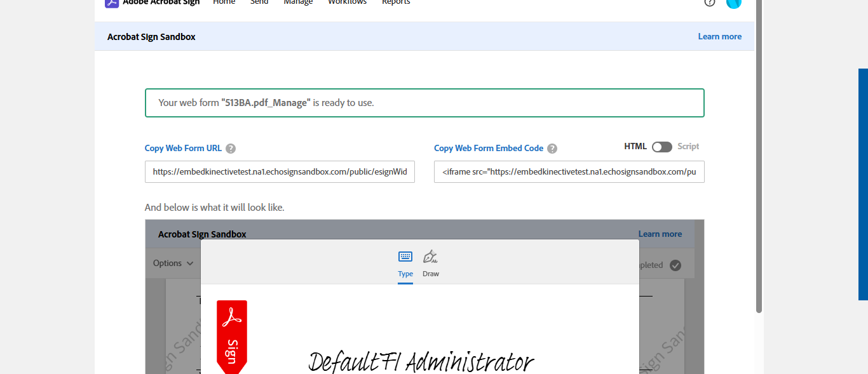Open the Home menu item

(224, 3)
